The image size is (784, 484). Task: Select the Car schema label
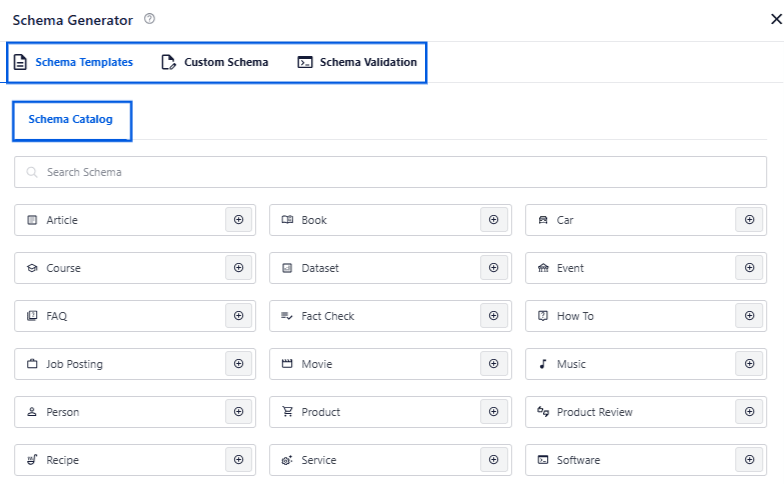point(565,220)
